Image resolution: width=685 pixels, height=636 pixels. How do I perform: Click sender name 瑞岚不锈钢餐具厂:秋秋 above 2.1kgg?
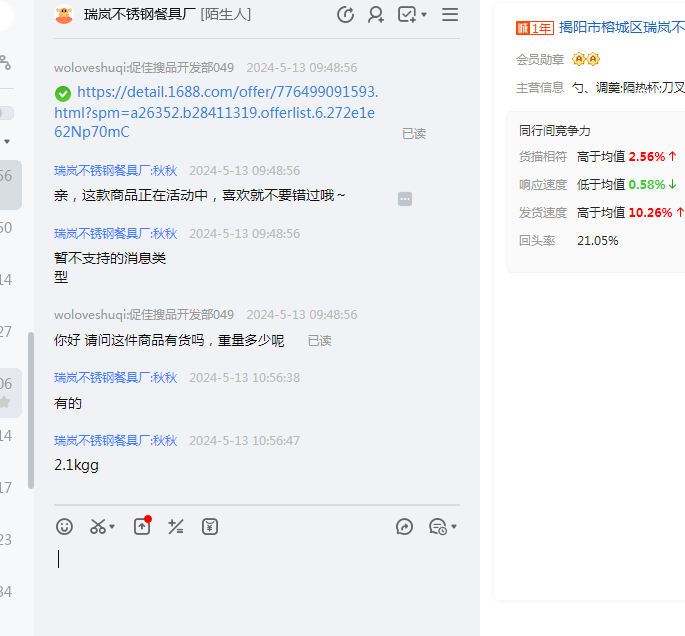(115, 440)
